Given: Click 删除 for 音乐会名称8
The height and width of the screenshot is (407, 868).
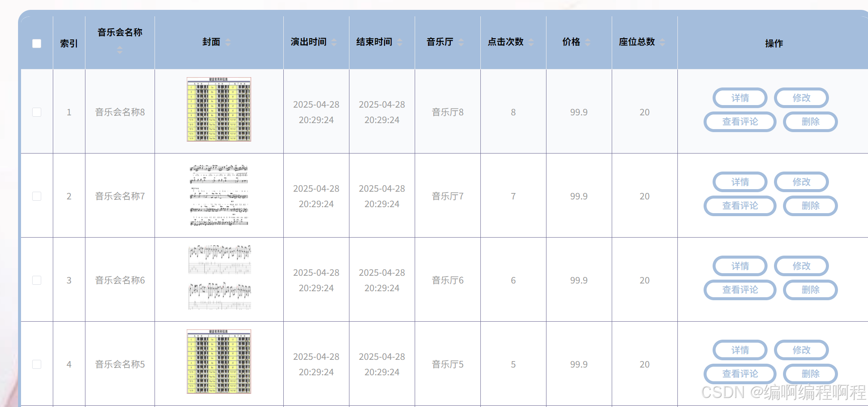Looking at the screenshot, I should click(x=810, y=122).
